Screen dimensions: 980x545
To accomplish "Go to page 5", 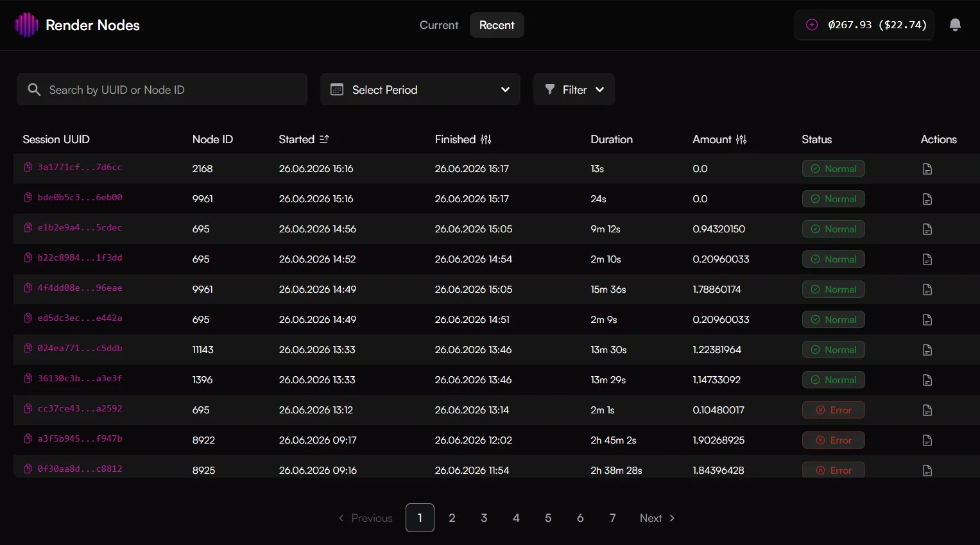I will coord(548,518).
